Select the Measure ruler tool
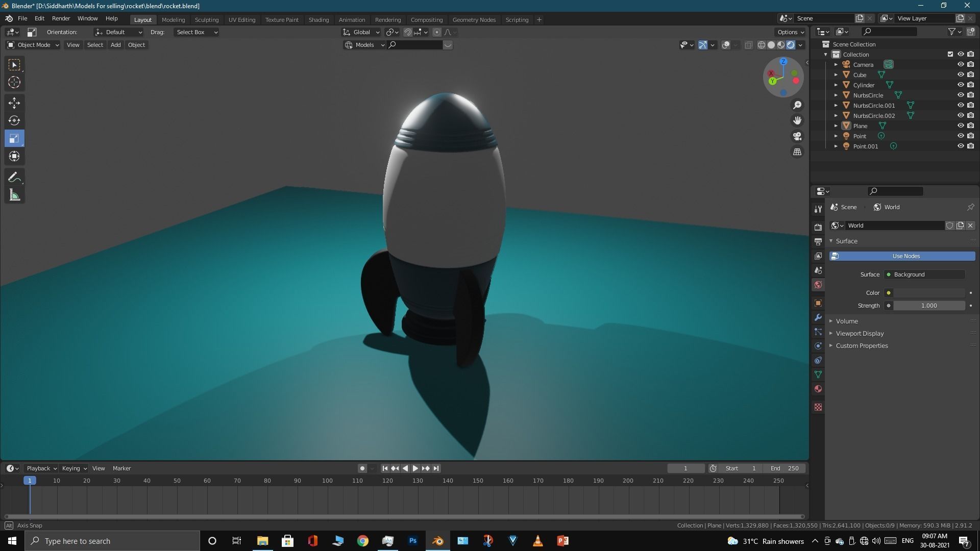This screenshot has width=980, height=551. pyautogui.click(x=14, y=195)
